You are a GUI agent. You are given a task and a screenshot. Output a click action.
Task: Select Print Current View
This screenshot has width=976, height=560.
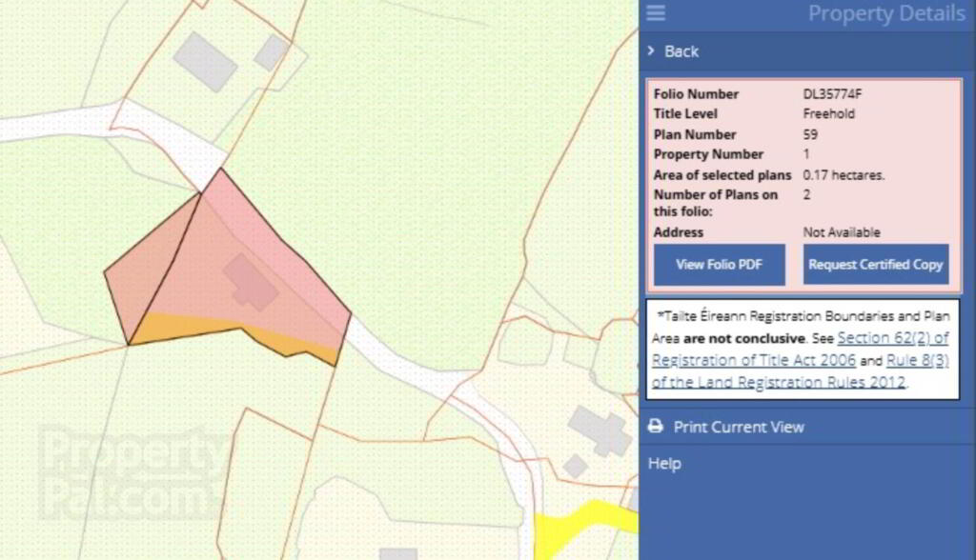point(739,427)
